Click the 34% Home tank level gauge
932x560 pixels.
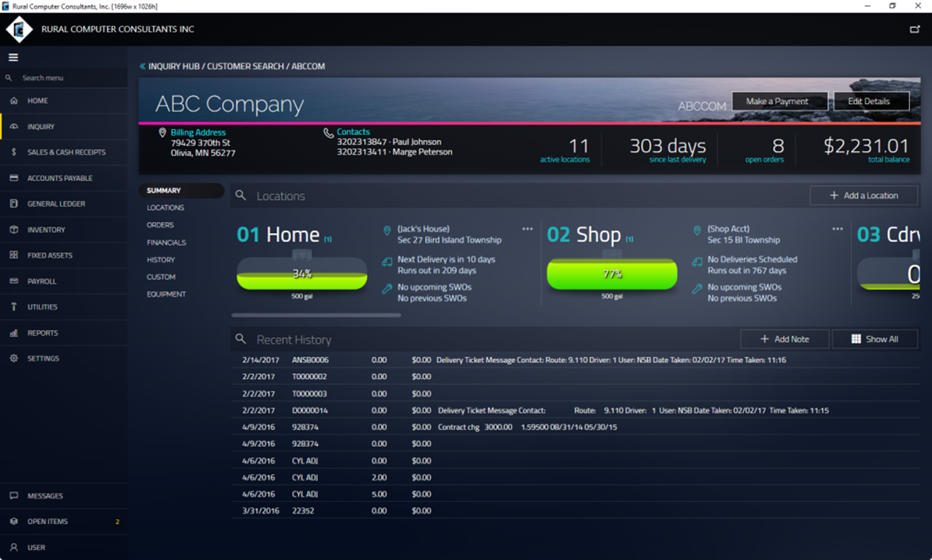(x=302, y=274)
